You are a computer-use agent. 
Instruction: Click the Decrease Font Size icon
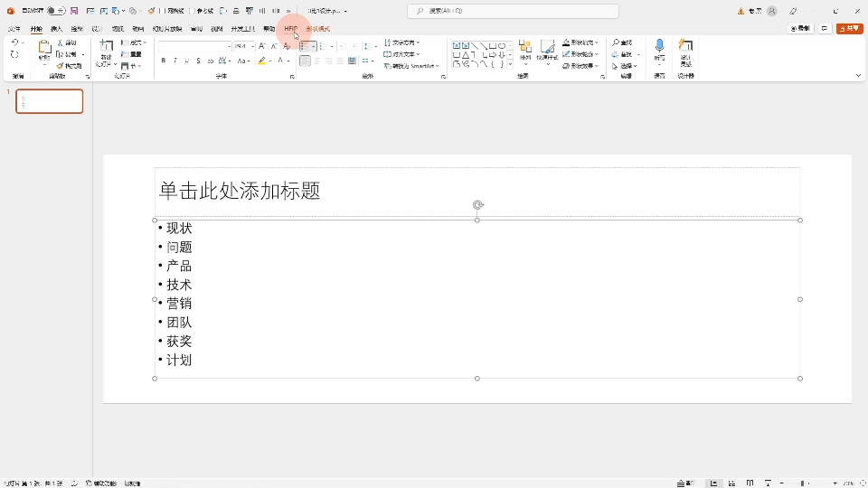point(274,46)
